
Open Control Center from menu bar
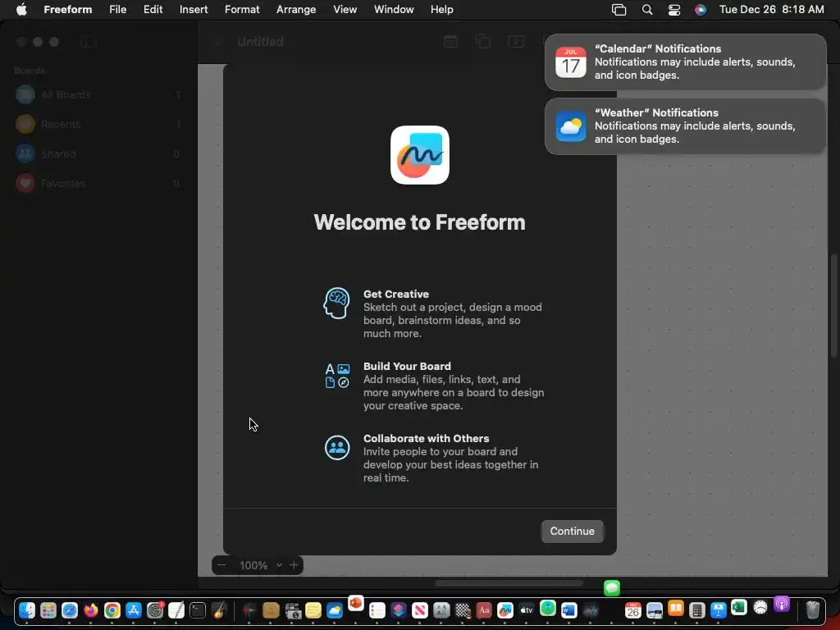click(x=674, y=10)
